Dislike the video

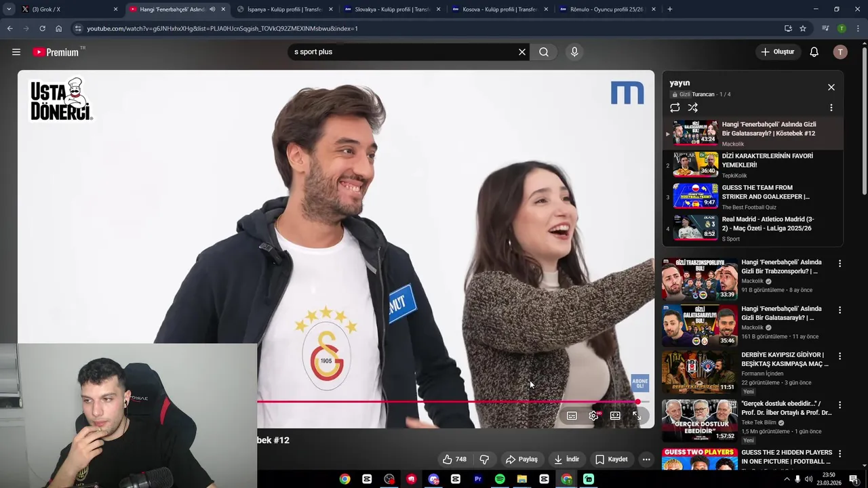tap(484, 460)
